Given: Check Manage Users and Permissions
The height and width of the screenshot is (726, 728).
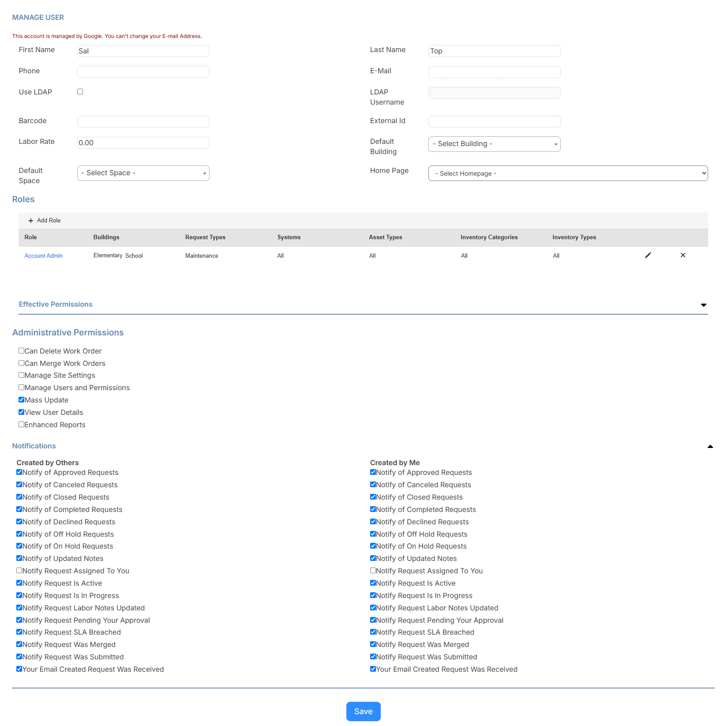Looking at the screenshot, I should pyautogui.click(x=21, y=387).
